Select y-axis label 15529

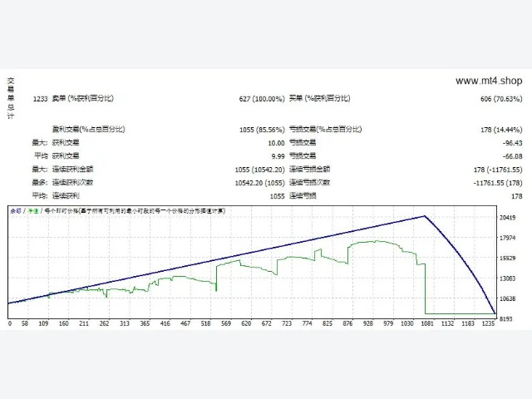(507, 259)
